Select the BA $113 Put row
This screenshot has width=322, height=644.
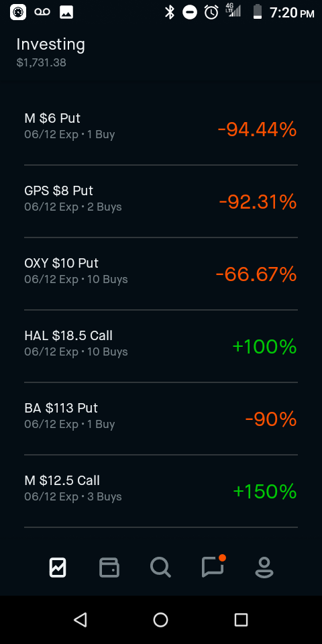(x=160, y=419)
